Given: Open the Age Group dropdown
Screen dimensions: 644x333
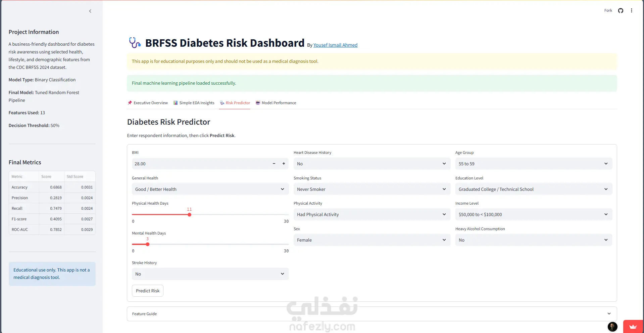Looking at the screenshot, I should point(534,164).
